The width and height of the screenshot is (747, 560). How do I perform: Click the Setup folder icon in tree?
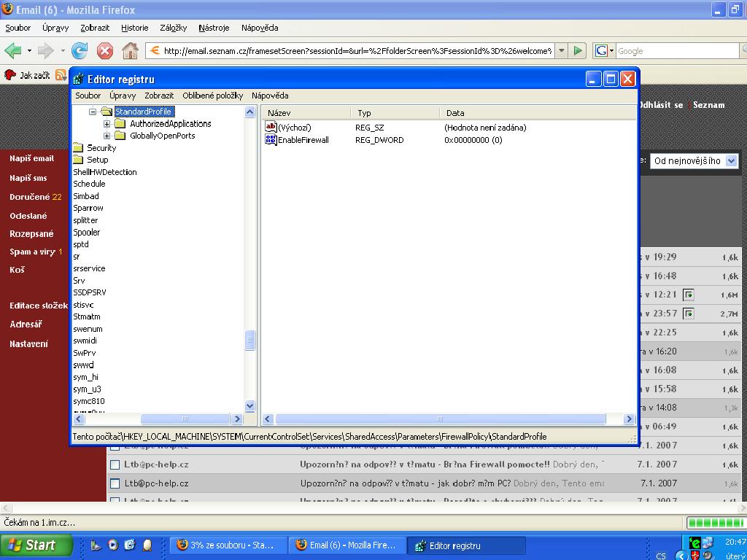pos(79,160)
